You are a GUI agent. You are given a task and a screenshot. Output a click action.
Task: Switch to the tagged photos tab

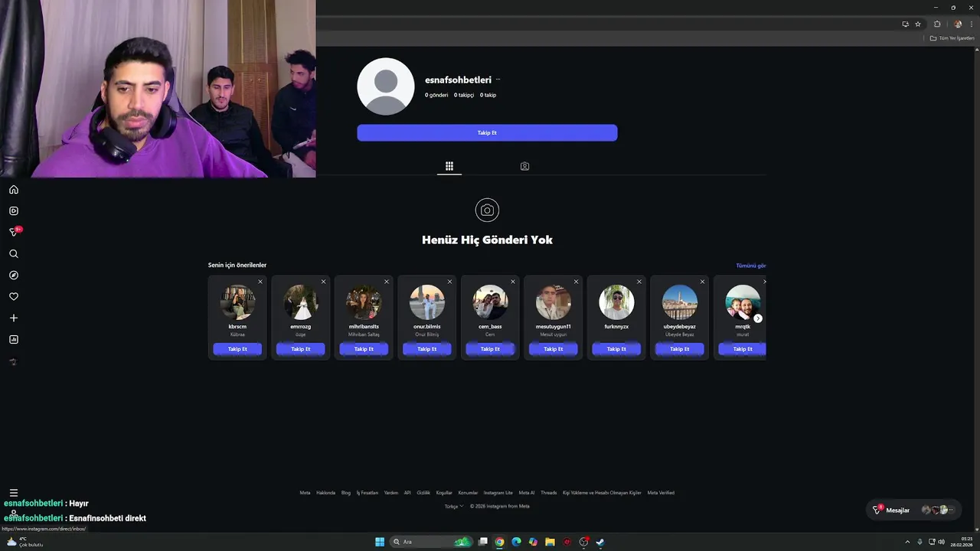(524, 166)
